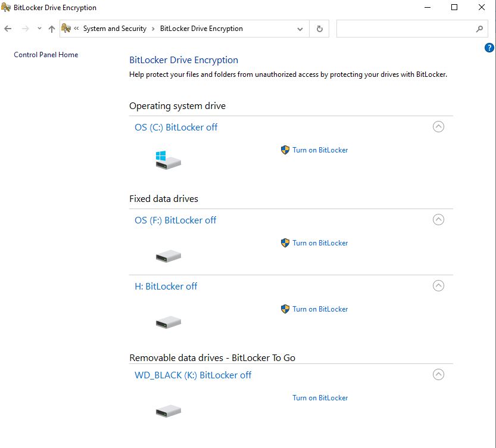Image resolution: width=496 pixels, height=448 pixels.
Task: Click shield icon for F: drive BitLocker
Action: pyautogui.click(x=285, y=243)
